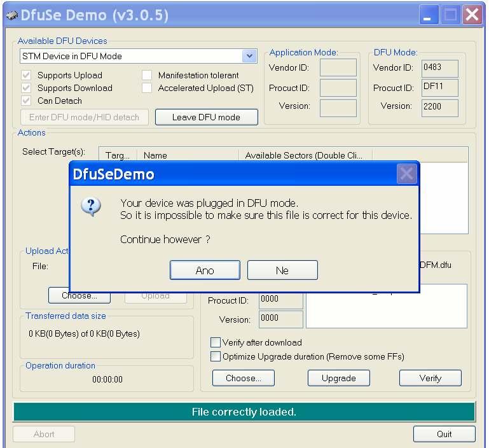This screenshot has height=448, width=489.
Task: Open the Available DFU Devices dropdown
Action: click(x=249, y=56)
